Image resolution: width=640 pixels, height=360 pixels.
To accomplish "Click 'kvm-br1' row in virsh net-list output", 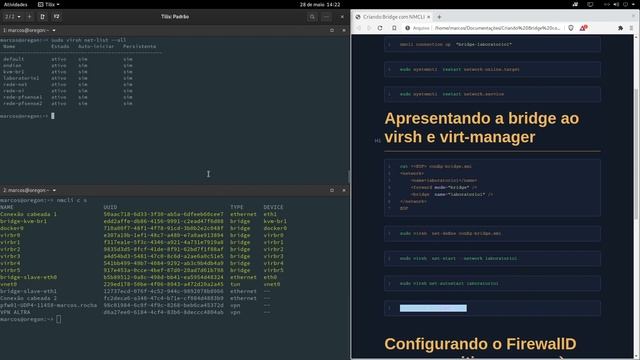I will click(68, 72).
